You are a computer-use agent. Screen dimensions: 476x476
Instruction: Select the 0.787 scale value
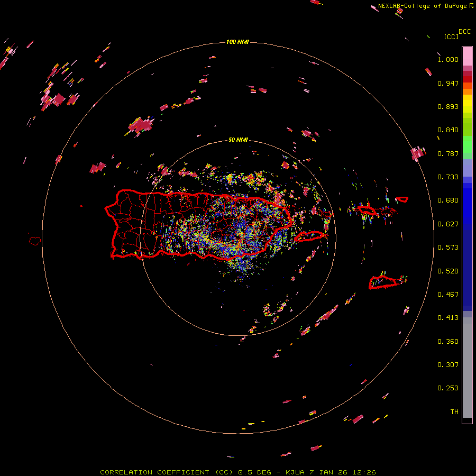(448, 153)
